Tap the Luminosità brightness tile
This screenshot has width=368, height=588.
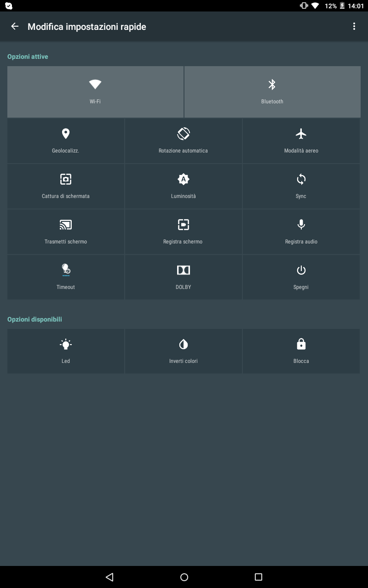(183, 186)
